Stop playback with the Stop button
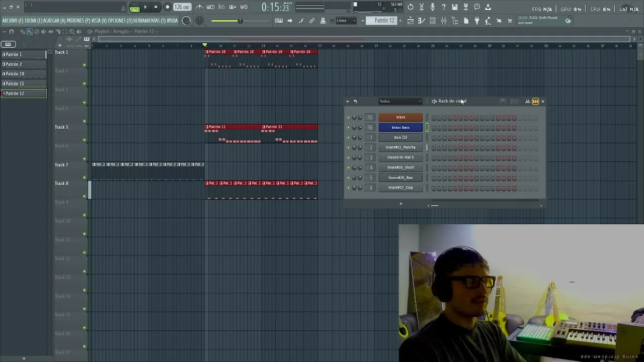644x362 pixels. pyautogui.click(x=156, y=7)
